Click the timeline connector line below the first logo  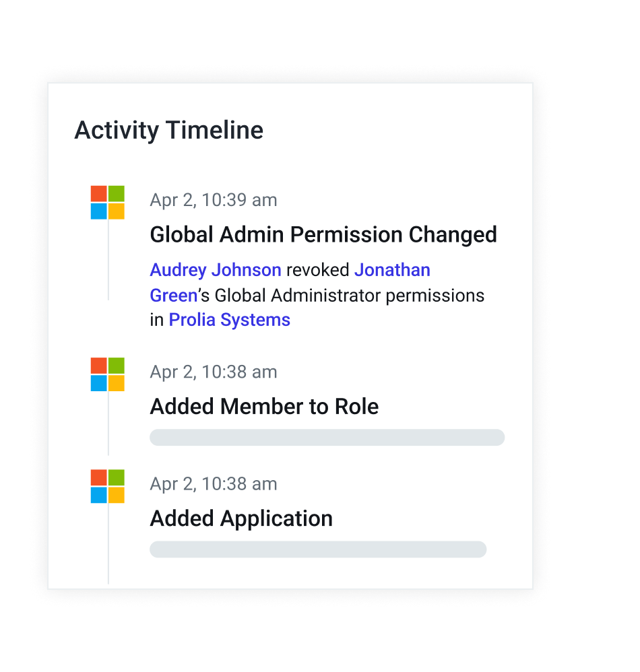pyautogui.click(x=108, y=260)
